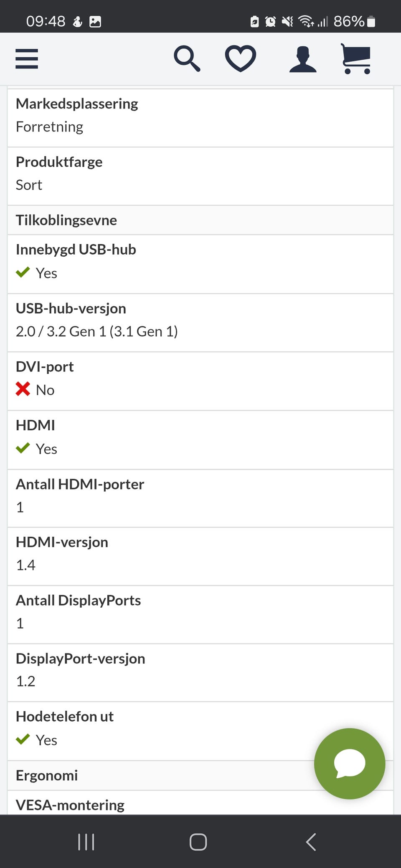Open the shopping cart
The image size is (401, 868).
(356, 59)
